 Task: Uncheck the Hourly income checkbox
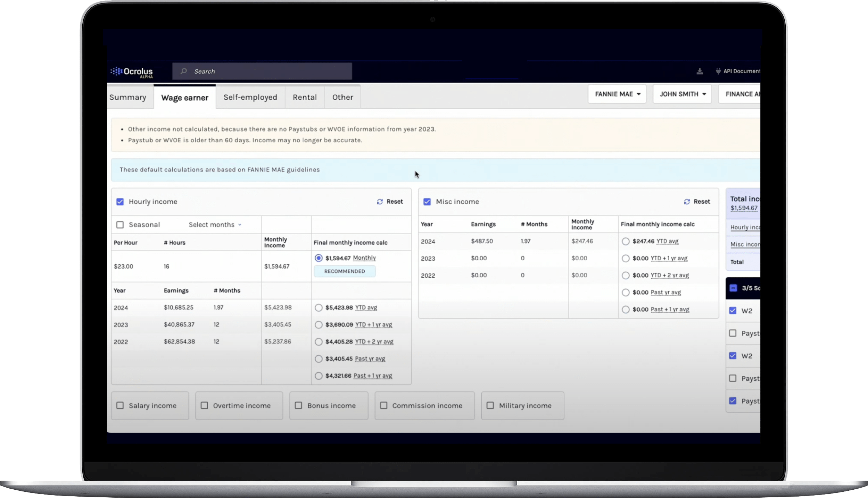(x=120, y=202)
